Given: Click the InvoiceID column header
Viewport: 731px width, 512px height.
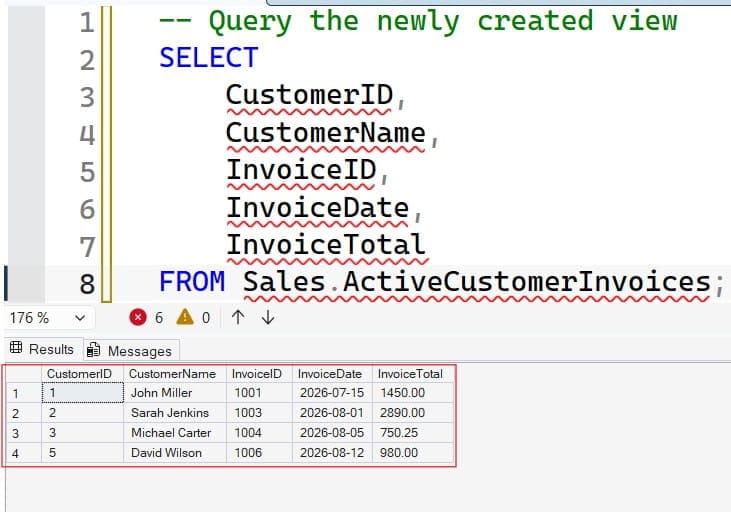Looking at the screenshot, I should click(x=259, y=374).
